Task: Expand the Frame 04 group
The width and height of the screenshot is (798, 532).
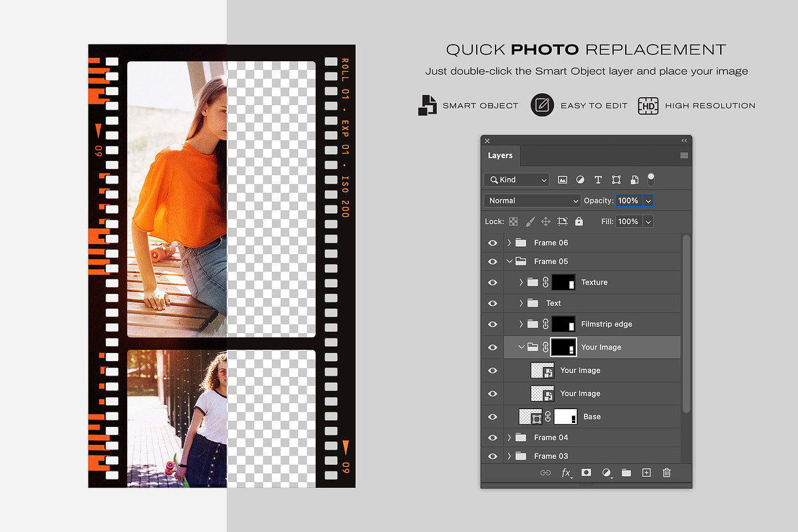Action: pyautogui.click(x=509, y=438)
